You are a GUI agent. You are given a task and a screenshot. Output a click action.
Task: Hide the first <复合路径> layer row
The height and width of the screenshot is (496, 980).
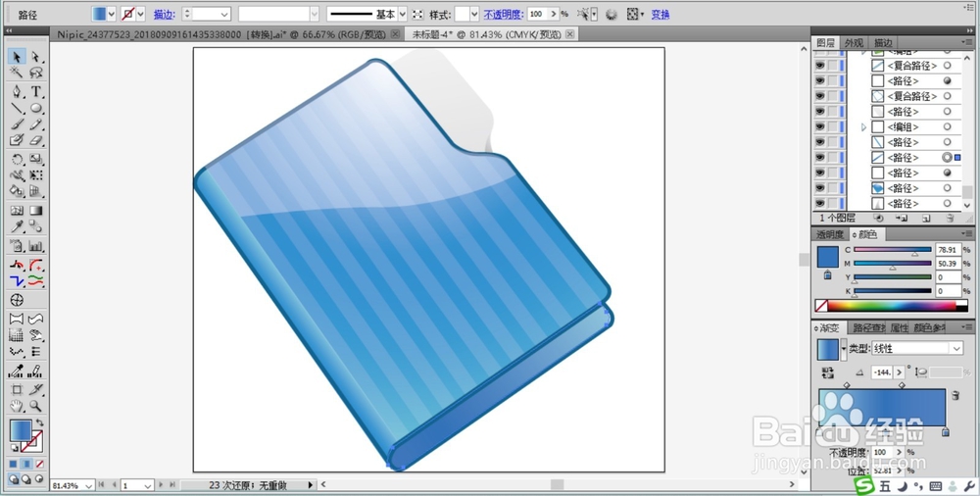click(x=819, y=66)
